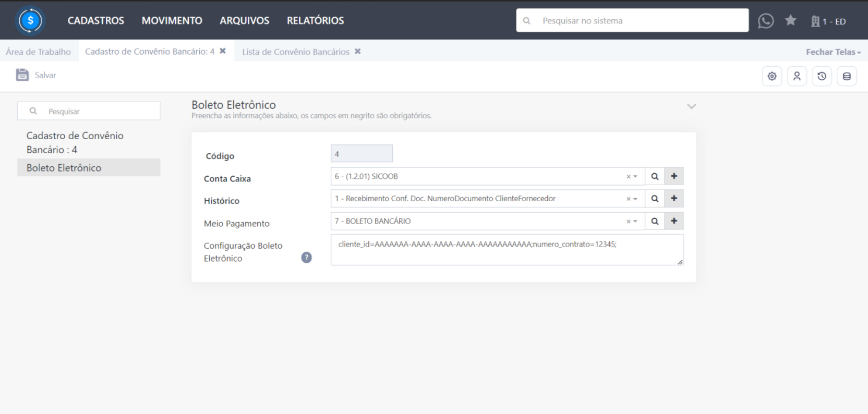The image size is (868, 414).
Task: Click the dollar-sign application logo
Action: pos(30,20)
